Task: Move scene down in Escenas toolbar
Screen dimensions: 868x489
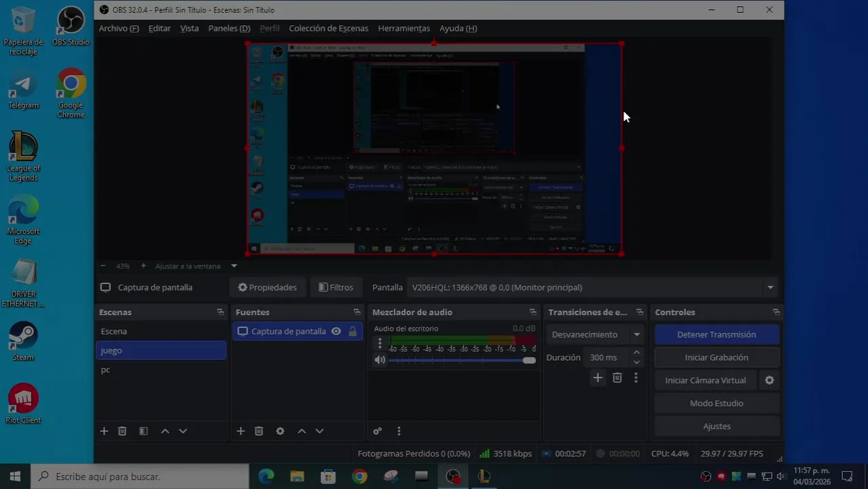Action: 183,431
